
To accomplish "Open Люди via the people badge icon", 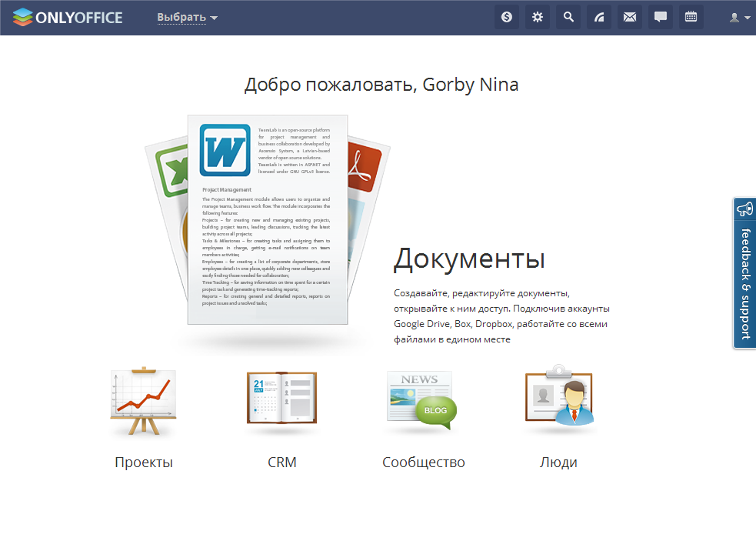I will (559, 396).
